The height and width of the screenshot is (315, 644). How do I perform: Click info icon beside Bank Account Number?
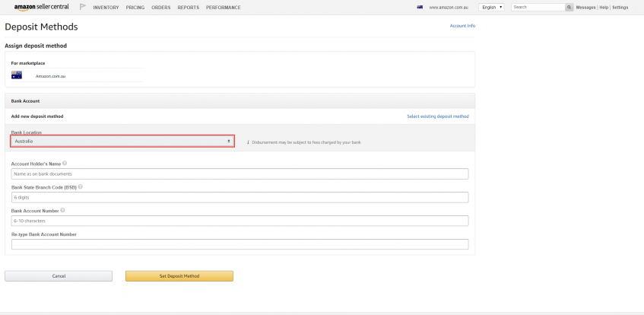tap(63, 210)
